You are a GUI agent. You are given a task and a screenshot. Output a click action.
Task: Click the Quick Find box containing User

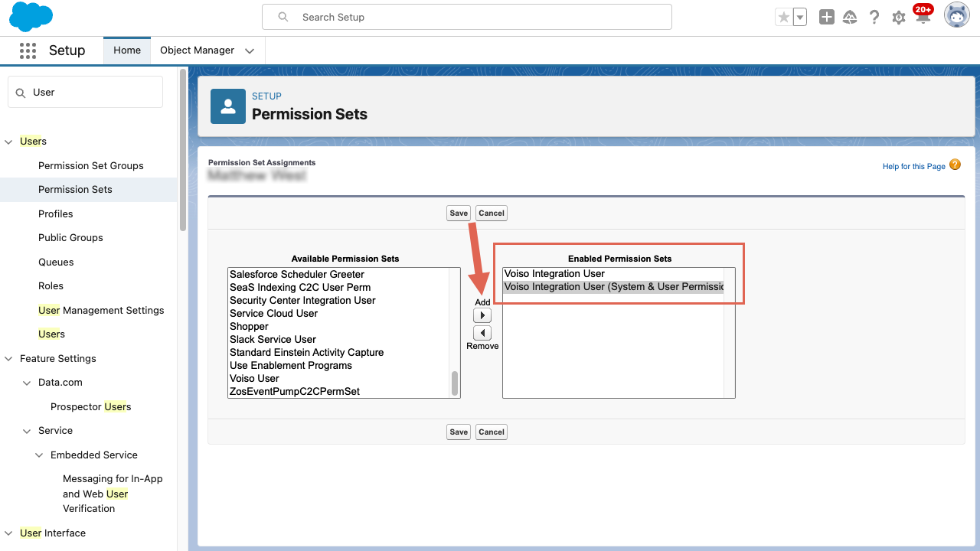(x=85, y=92)
